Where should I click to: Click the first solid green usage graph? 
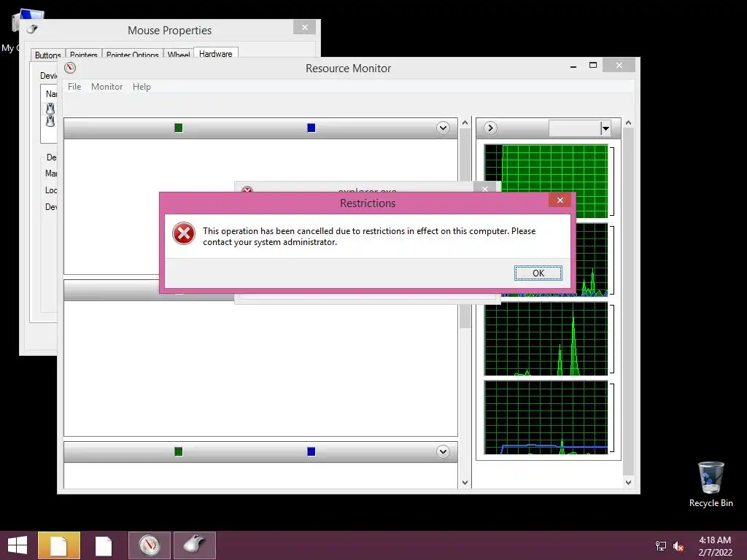click(x=546, y=181)
